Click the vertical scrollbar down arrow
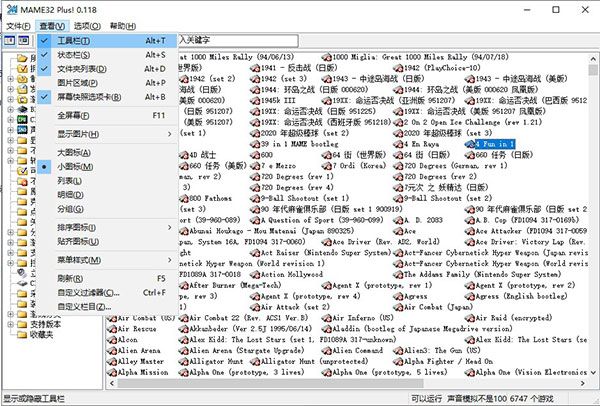 (x=593, y=372)
